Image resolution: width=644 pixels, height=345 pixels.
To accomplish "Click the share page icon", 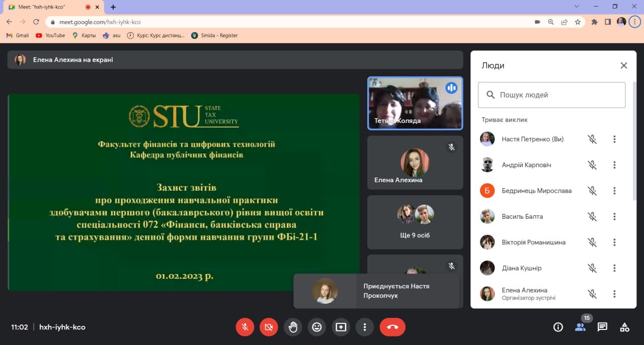I will (565, 22).
